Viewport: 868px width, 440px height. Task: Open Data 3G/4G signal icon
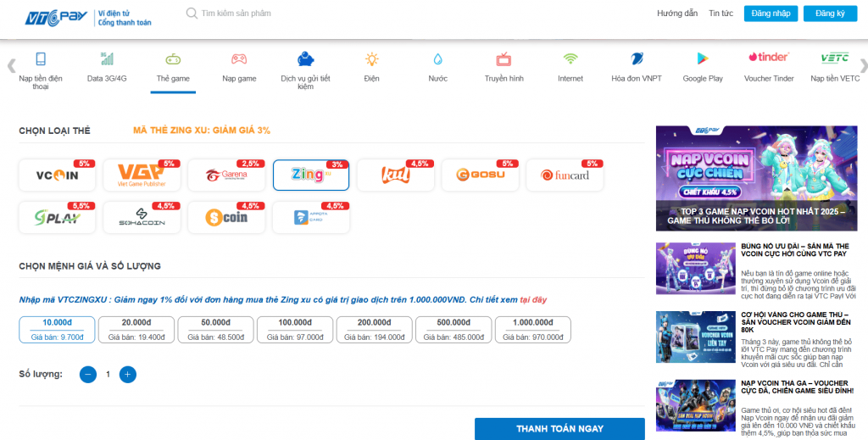(x=107, y=58)
